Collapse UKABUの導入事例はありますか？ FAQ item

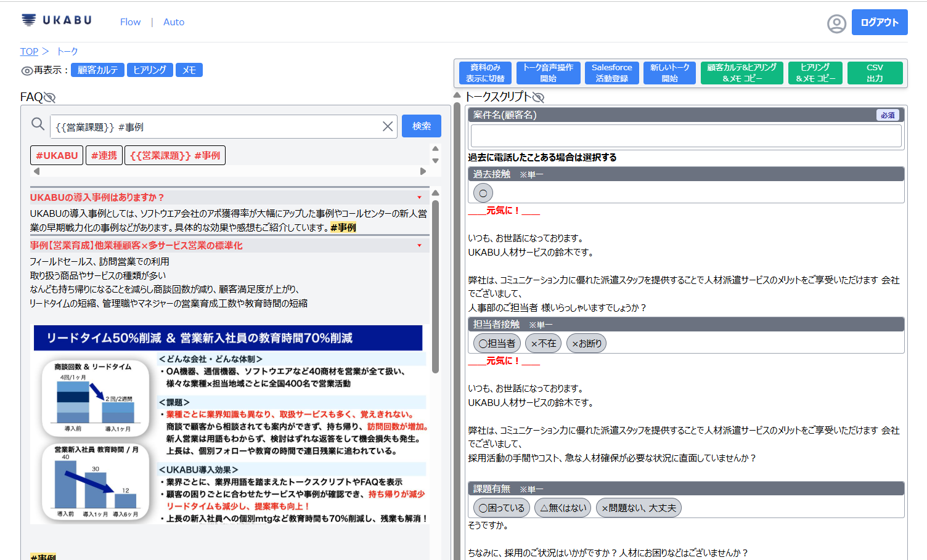click(419, 198)
